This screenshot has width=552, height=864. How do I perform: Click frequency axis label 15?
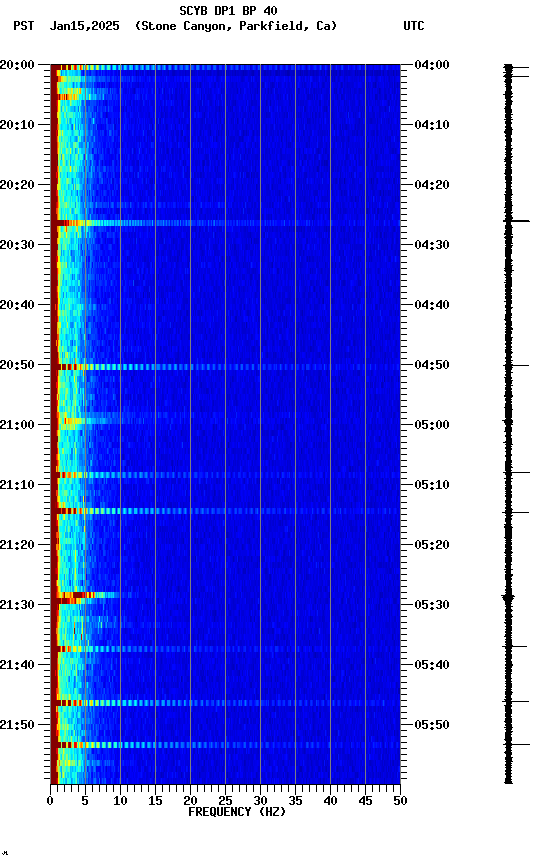point(155,801)
